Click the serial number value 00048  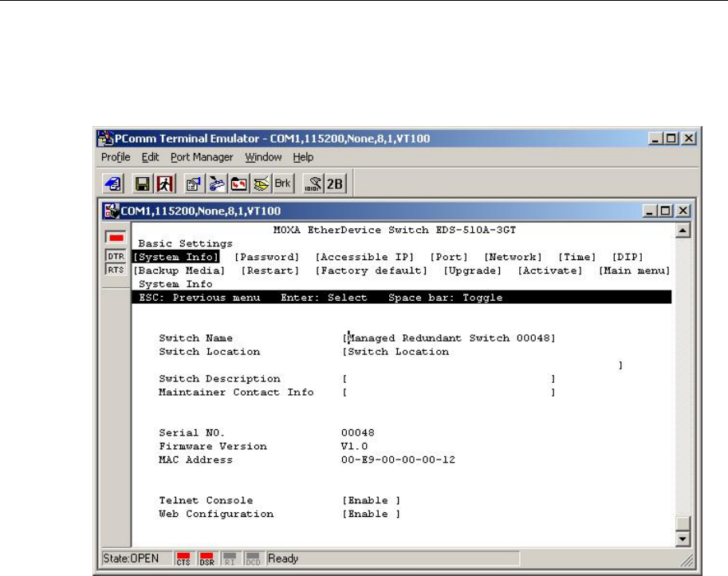(x=357, y=432)
